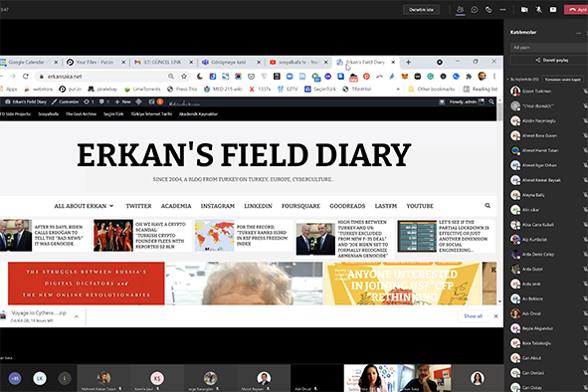
Task: Open the piratebay bookmark
Action: [102, 90]
